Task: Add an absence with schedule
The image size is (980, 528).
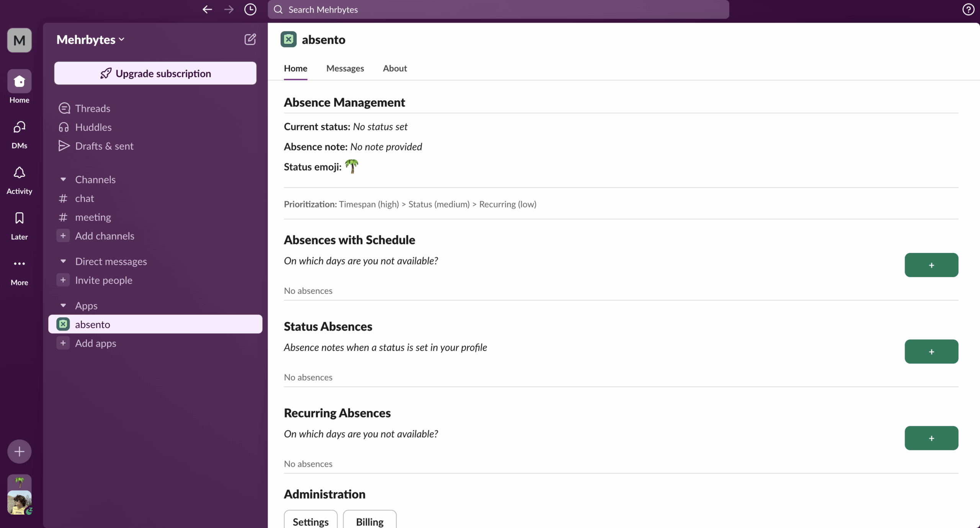Action: click(x=931, y=265)
